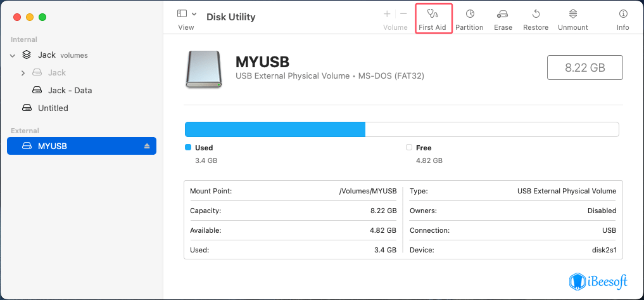This screenshot has width=644, height=300.
Task: Select the Jack volumes container
Action: coord(63,55)
